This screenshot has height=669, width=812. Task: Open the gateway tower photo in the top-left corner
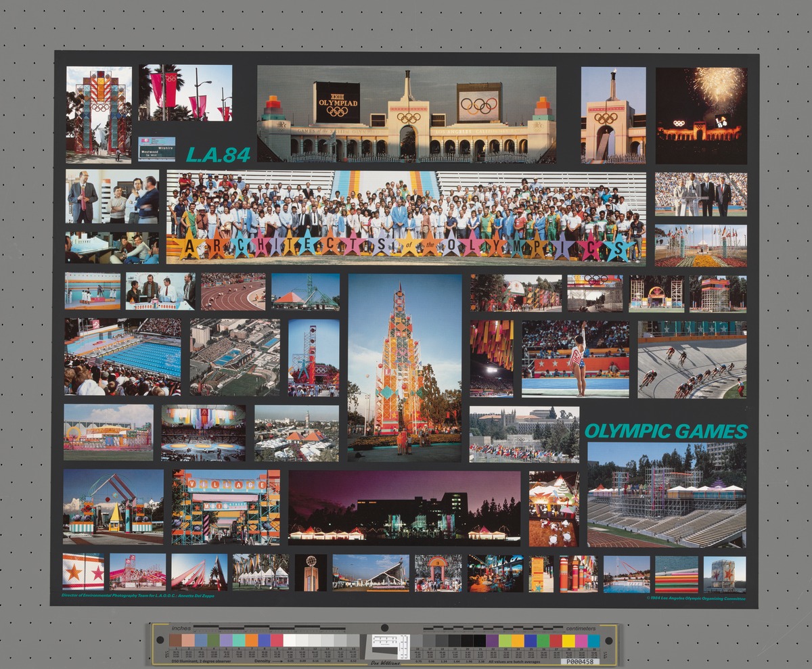pyautogui.click(x=99, y=114)
